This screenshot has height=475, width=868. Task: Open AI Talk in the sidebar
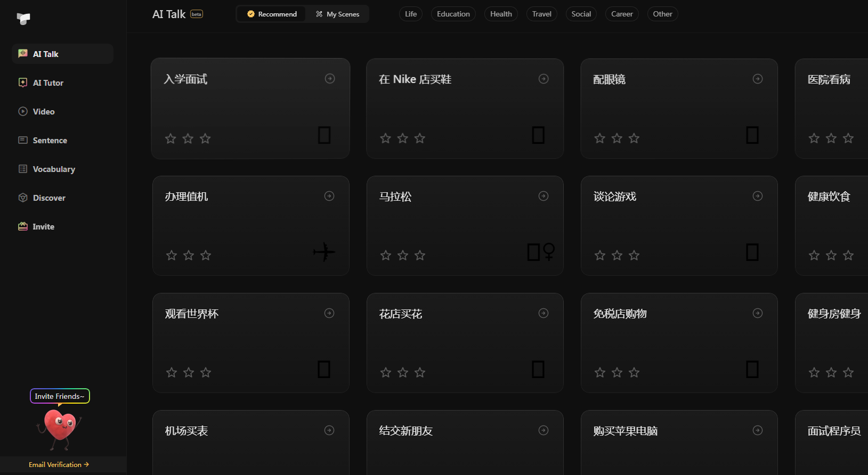click(x=63, y=54)
